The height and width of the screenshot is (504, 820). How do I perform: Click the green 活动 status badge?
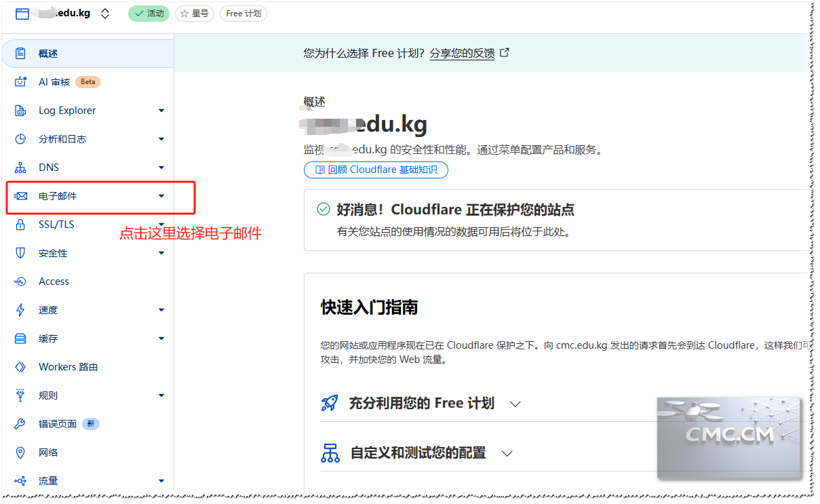149,14
